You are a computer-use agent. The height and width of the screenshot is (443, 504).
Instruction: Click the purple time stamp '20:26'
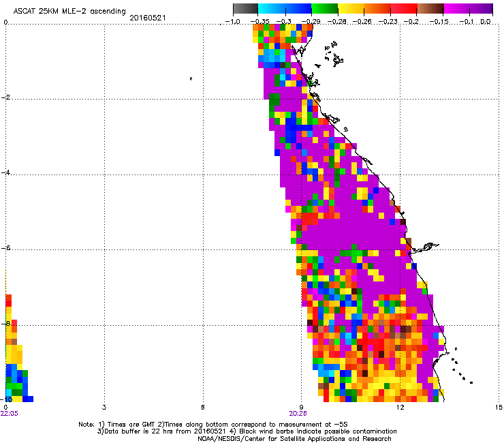(x=298, y=414)
